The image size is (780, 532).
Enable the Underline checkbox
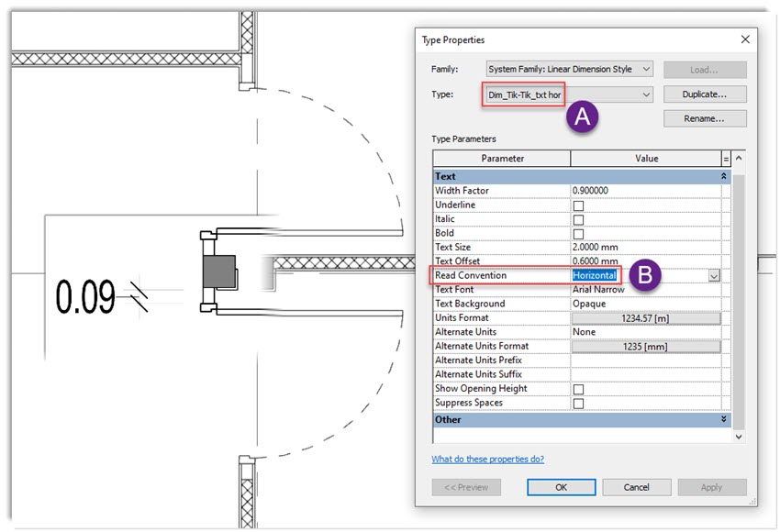click(578, 205)
